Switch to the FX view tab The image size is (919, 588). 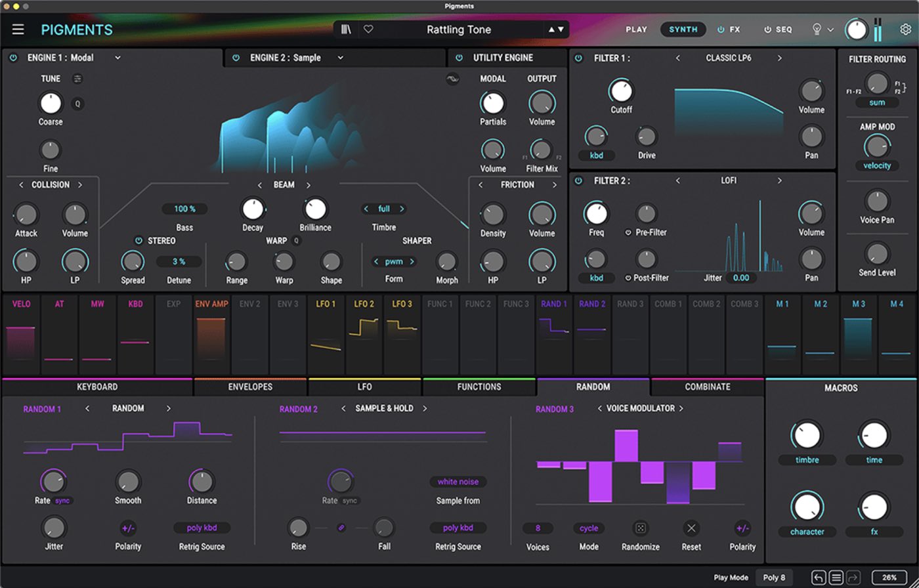(x=729, y=30)
